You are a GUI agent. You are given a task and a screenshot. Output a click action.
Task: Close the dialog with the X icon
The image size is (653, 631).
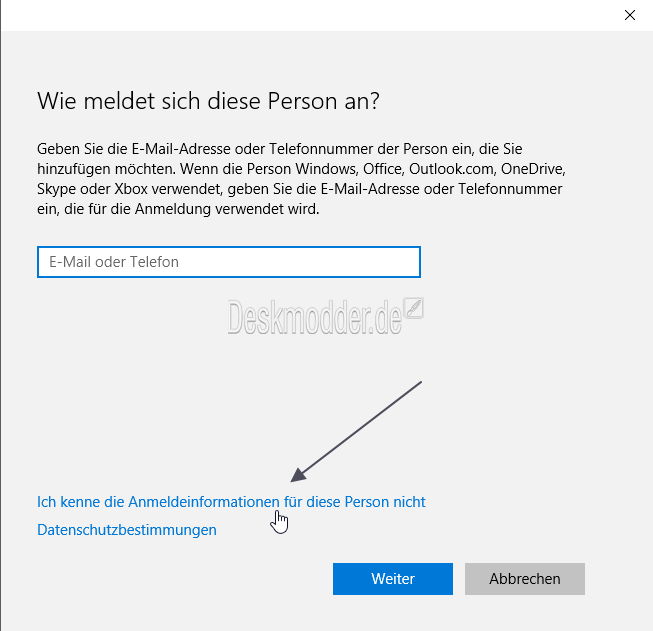tap(630, 15)
